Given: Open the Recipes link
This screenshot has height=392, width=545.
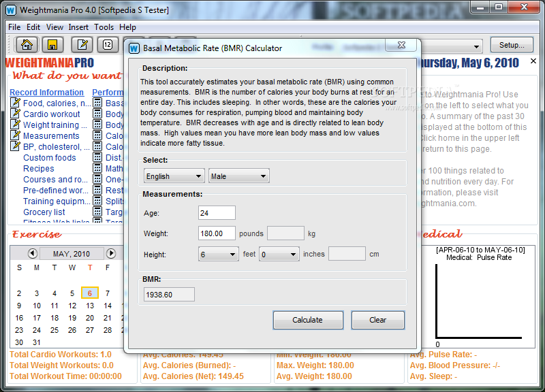Looking at the screenshot, I should (x=39, y=168).
